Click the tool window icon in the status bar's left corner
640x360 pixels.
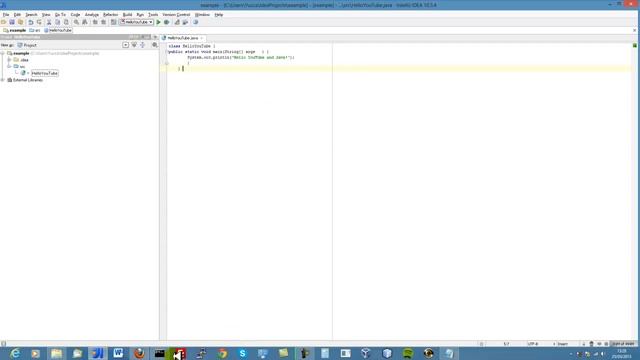3,344
